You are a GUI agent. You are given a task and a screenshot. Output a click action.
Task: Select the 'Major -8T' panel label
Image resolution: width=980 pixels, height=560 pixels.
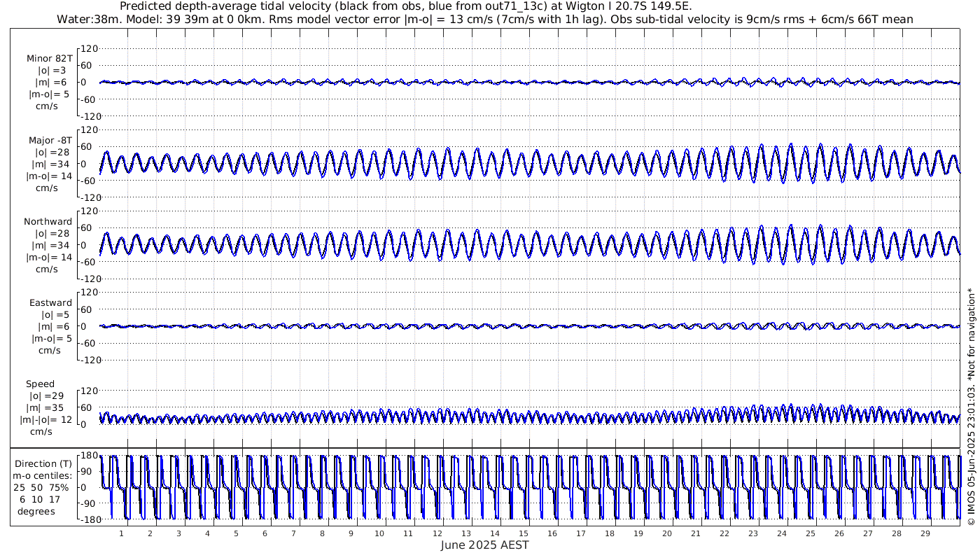coord(49,140)
